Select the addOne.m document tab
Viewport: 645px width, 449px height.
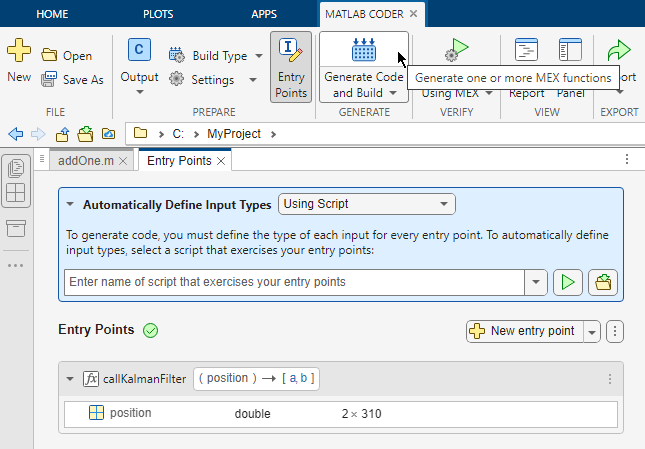(86, 160)
